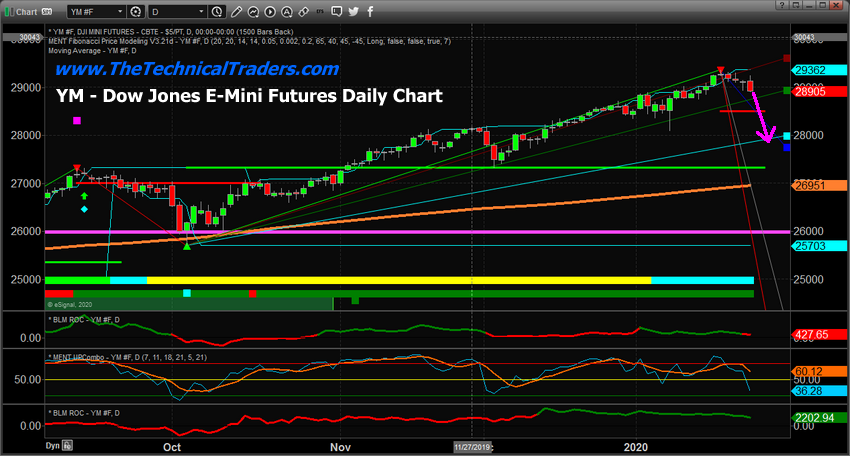Click the chain link symbol icon
The height and width of the screenshot is (456, 850).
pos(304,11)
